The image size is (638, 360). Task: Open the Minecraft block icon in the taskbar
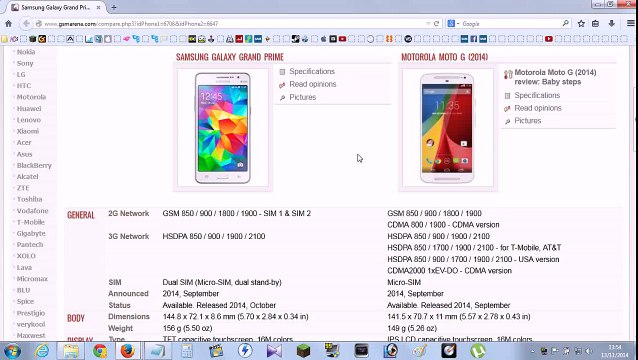[x=303, y=351]
